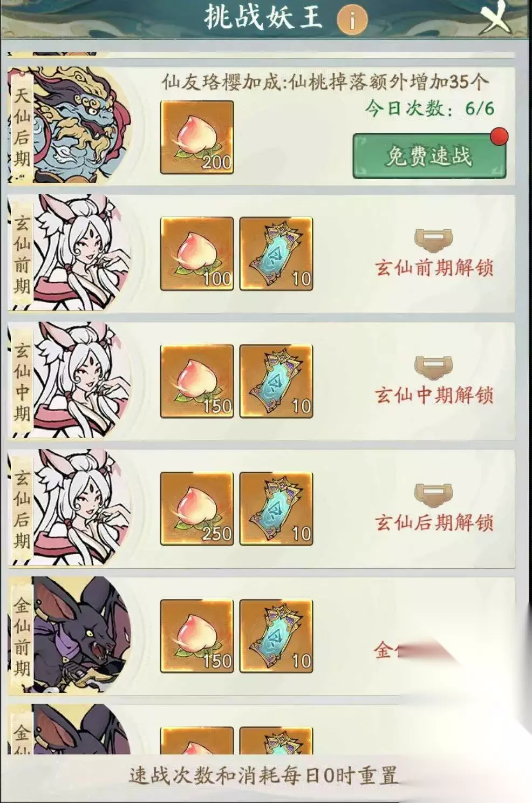Tap the 玄仙后期解锁 red text
The image size is (532, 803).
click(434, 522)
